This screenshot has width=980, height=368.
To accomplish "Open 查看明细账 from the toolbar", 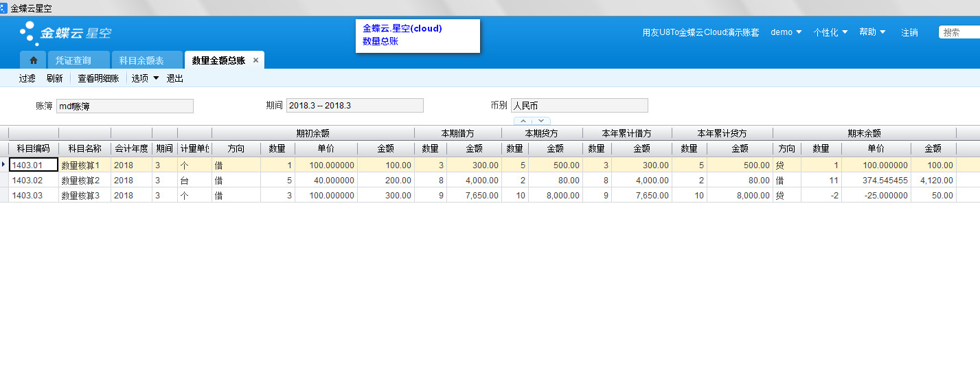I will [x=98, y=78].
